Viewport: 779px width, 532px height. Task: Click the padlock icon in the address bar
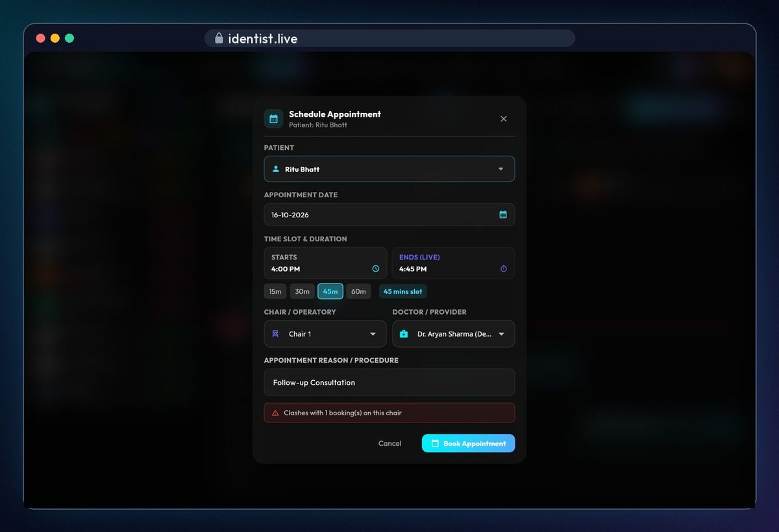pyautogui.click(x=219, y=38)
